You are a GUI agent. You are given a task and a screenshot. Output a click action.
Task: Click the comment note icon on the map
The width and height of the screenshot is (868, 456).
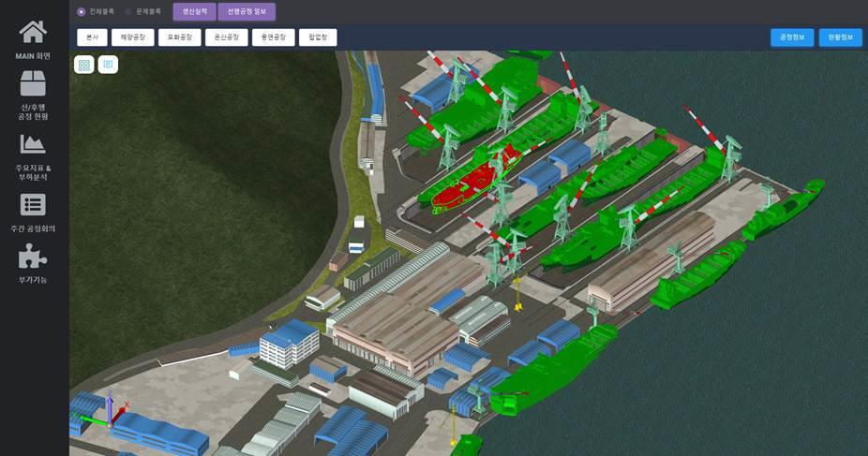point(108,65)
